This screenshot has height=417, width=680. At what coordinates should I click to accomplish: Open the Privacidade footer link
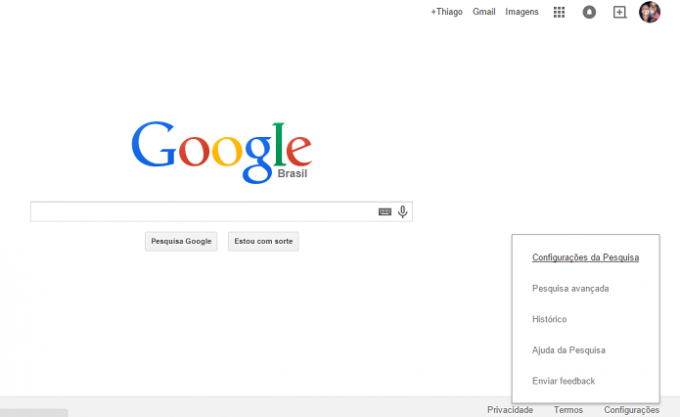coord(510,410)
